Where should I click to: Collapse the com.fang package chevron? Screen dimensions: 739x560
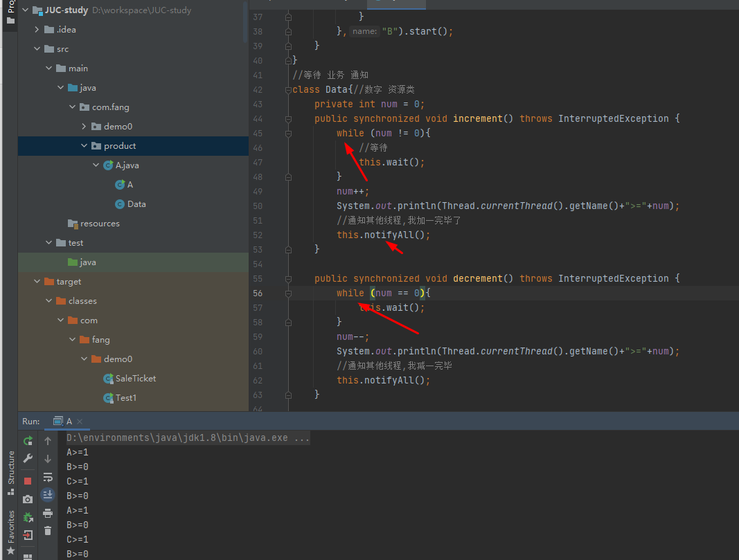click(72, 107)
